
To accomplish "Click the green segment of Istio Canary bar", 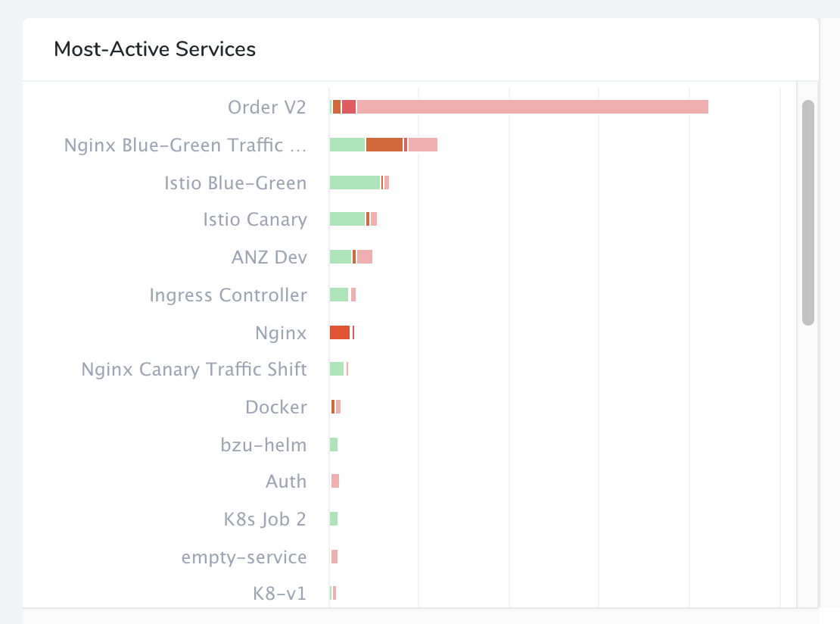I will (347, 219).
